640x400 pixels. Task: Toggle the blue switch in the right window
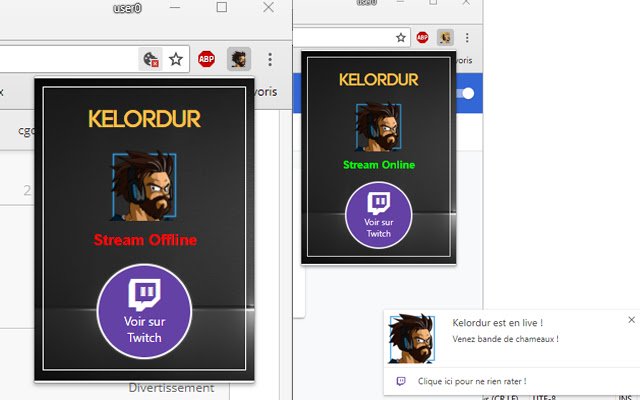pos(466,93)
